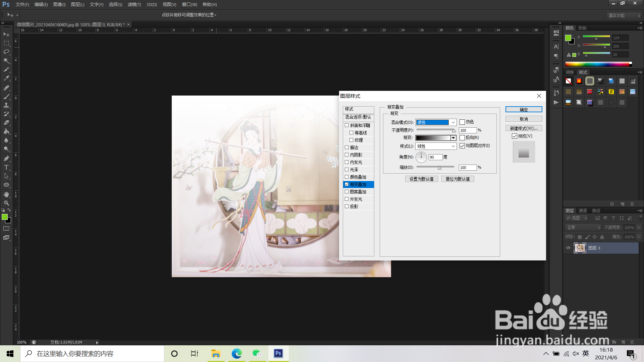Select the Crop tool
This screenshot has height=362, width=644.
pos(6,70)
